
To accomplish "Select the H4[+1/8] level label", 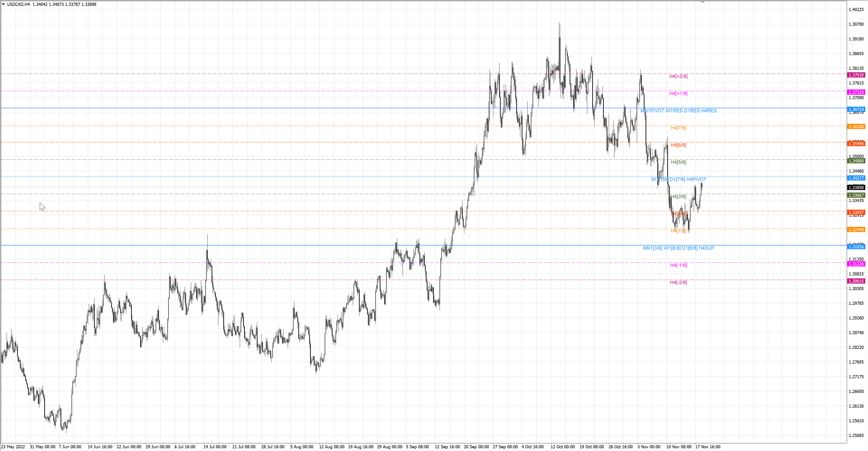I will pyautogui.click(x=678, y=94).
